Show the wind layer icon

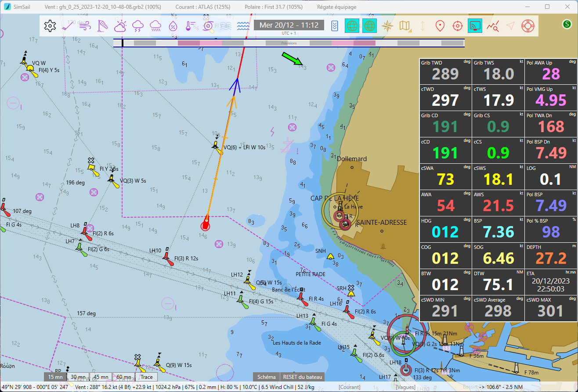[x=85, y=26]
